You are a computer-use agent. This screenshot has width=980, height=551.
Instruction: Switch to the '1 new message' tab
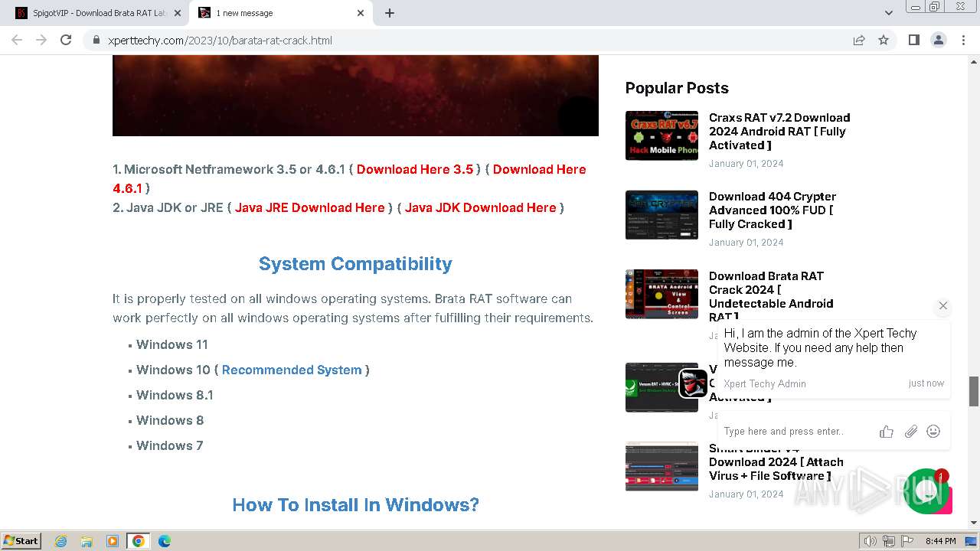point(279,13)
